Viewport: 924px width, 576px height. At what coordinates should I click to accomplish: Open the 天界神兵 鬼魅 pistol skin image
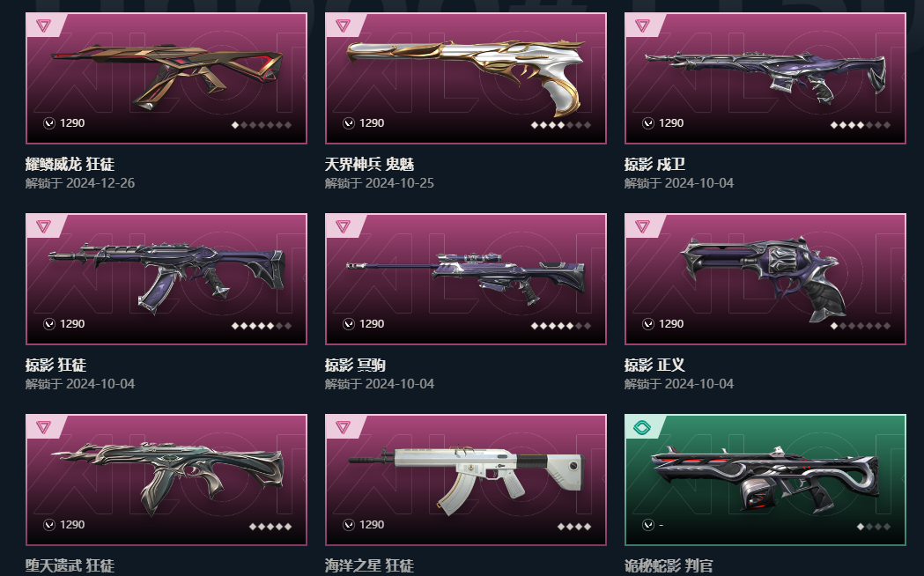(x=466, y=77)
